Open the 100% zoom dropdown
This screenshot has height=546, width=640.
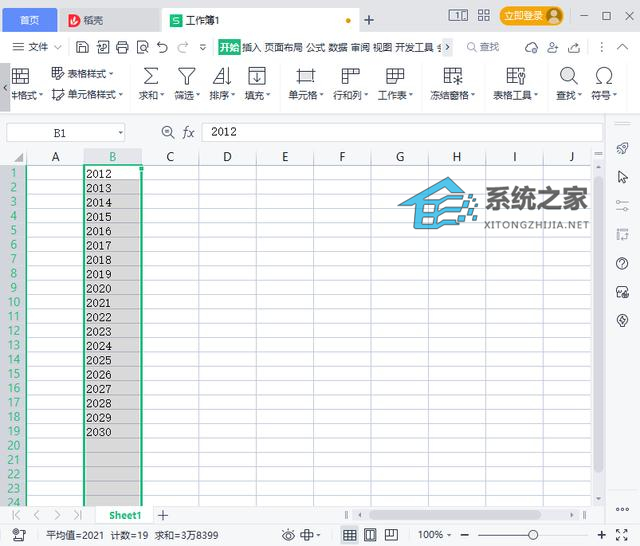pos(435,535)
